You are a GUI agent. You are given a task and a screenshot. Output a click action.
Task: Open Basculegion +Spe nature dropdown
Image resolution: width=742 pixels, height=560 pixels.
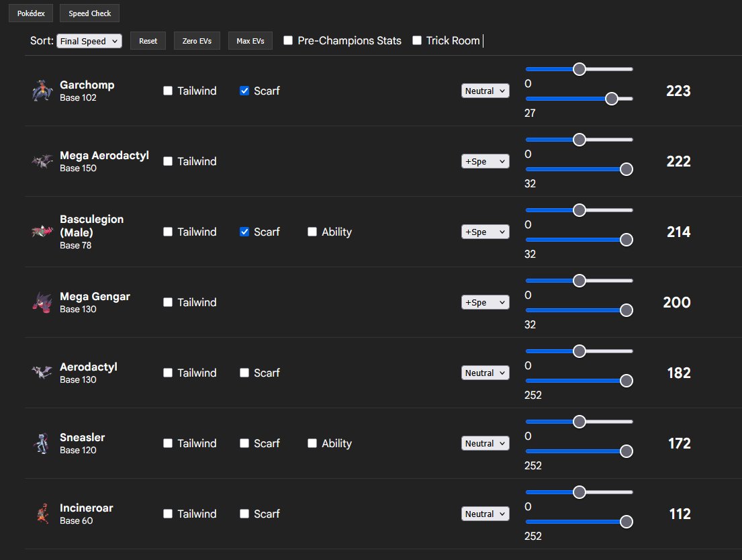coord(485,232)
